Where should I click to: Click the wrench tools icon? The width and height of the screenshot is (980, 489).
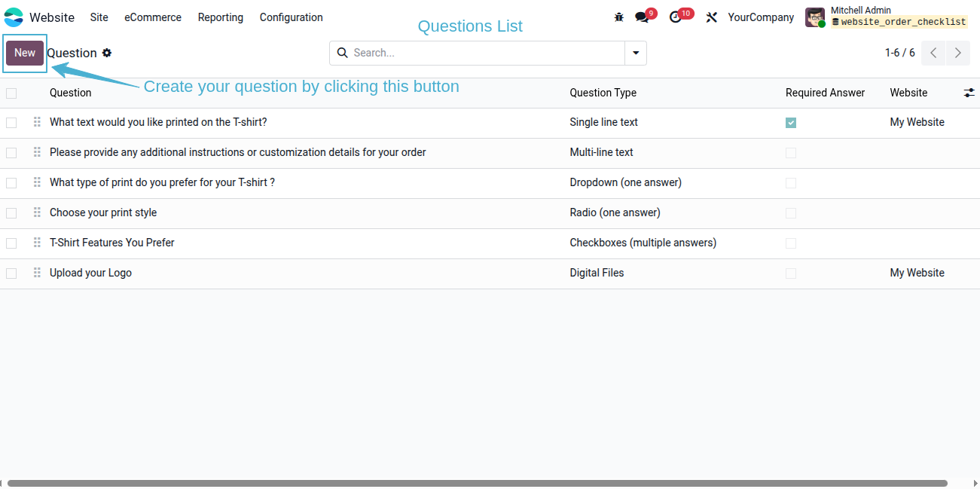click(x=711, y=17)
